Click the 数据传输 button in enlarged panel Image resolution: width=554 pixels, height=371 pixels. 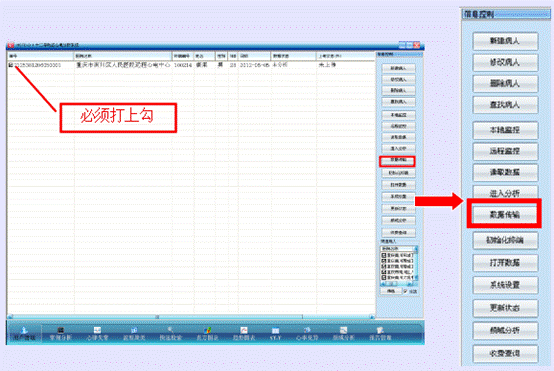coord(505,214)
